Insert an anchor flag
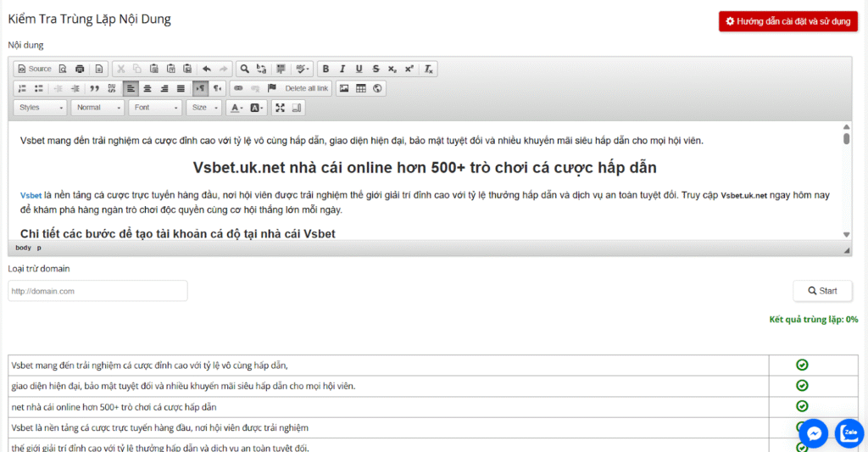 click(272, 88)
